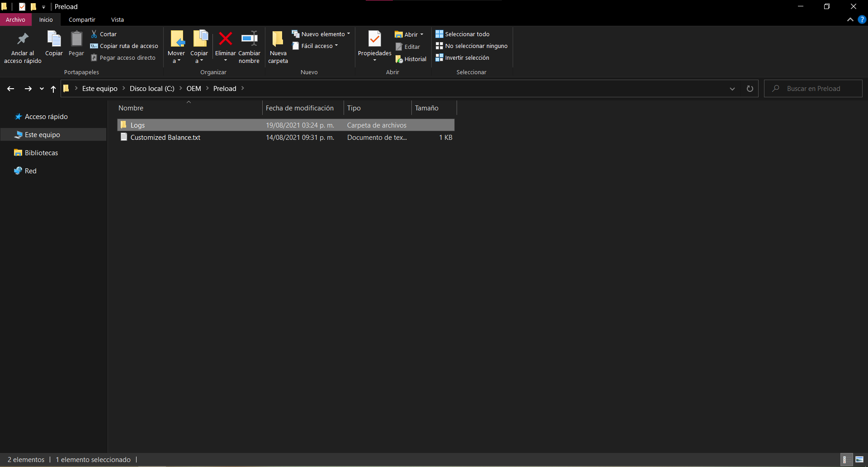Collapse the ribbon with the chevron
Viewport: 868px width, 467px height.
point(850,19)
